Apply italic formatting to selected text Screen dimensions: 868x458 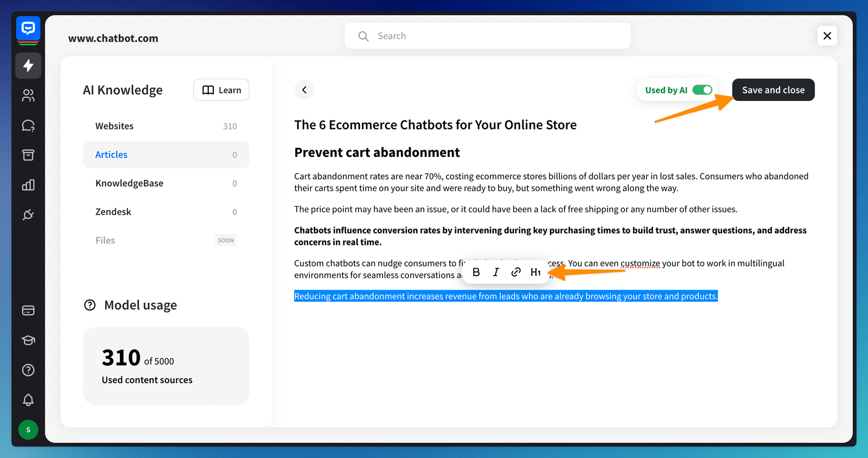tap(496, 272)
